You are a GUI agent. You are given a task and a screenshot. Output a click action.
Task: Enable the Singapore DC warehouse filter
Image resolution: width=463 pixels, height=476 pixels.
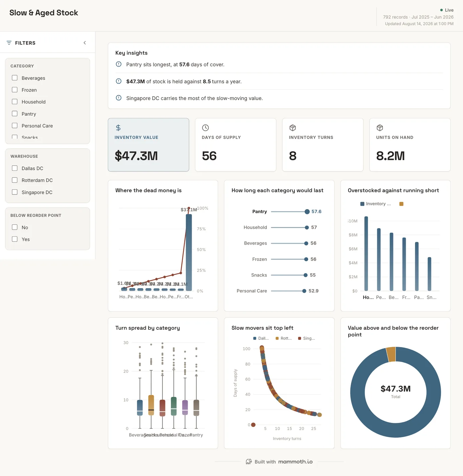pos(15,192)
